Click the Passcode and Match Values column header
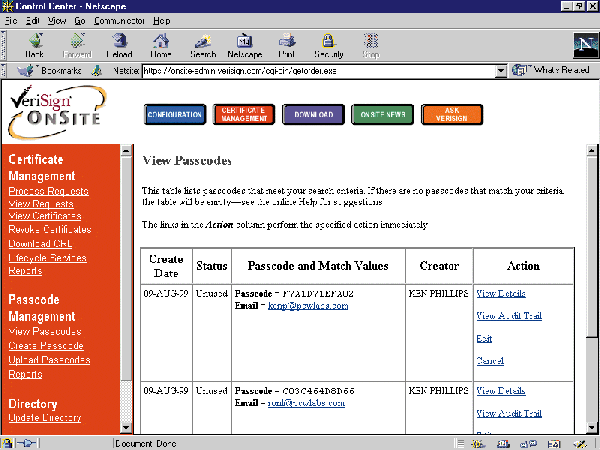 coord(318,266)
